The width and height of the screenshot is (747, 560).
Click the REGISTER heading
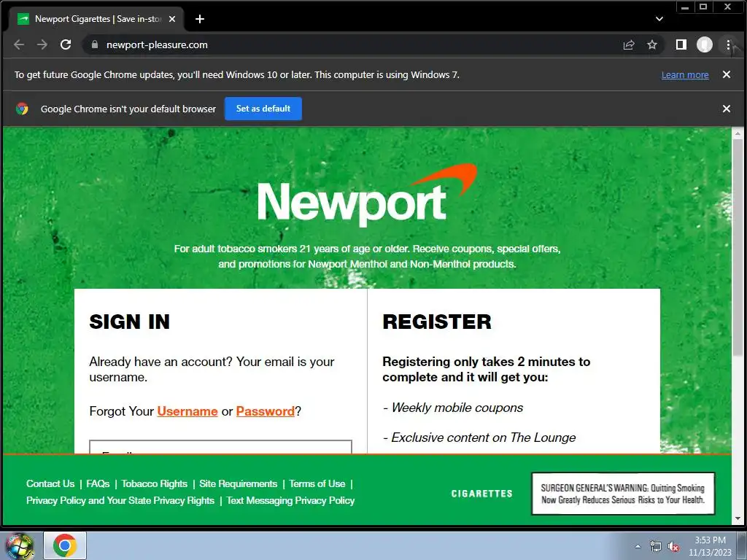(437, 322)
